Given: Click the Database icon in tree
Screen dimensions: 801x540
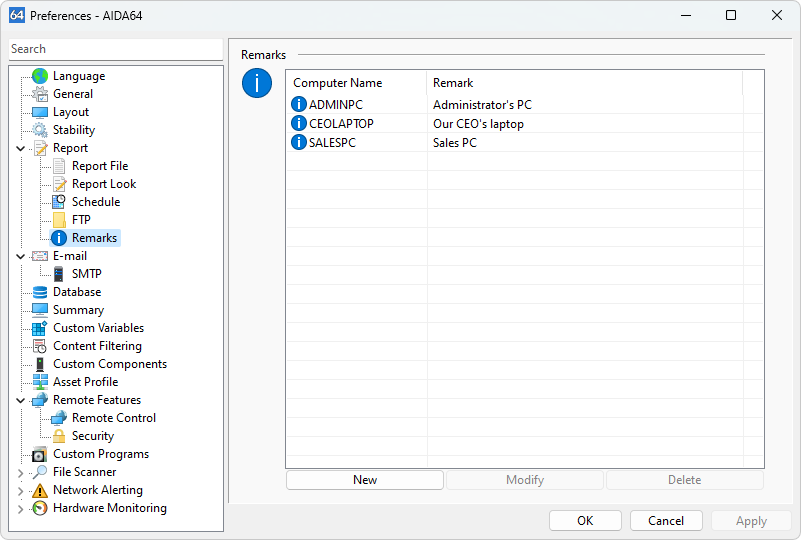Looking at the screenshot, I should [x=40, y=292].
